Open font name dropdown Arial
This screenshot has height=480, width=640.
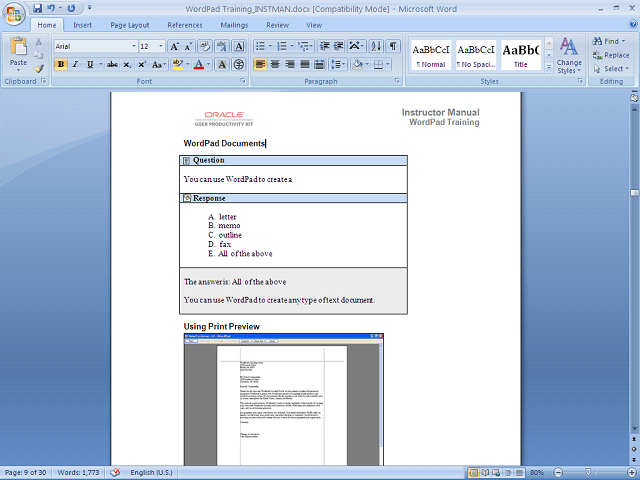pyautogui.click(x=133, y=47)
